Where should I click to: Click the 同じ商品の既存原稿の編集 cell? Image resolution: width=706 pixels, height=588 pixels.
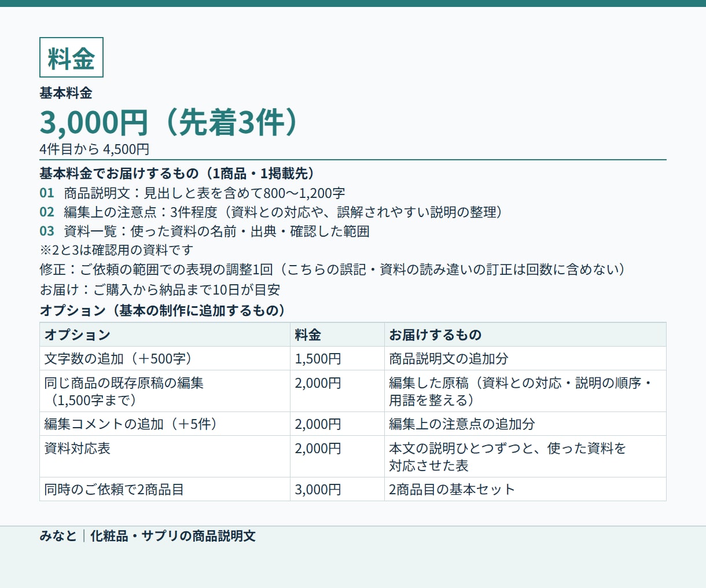click(165, 391)
